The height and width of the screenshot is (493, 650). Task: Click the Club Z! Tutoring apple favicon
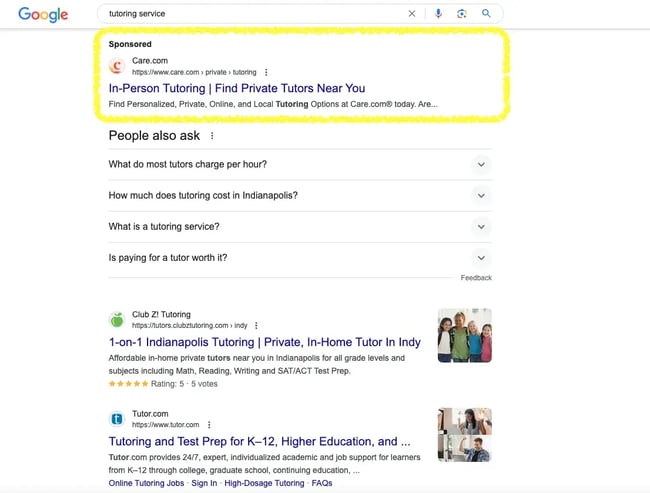click(x=117, y=319)
